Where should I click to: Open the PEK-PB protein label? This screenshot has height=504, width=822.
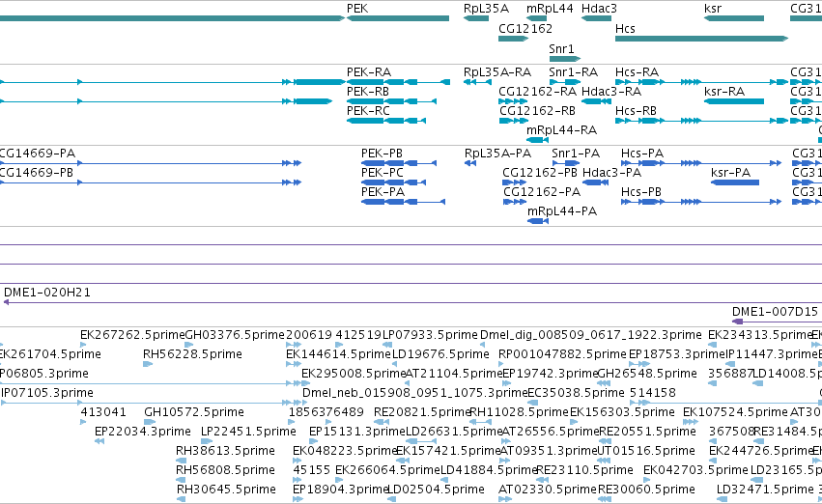click(x=382, y=153)
